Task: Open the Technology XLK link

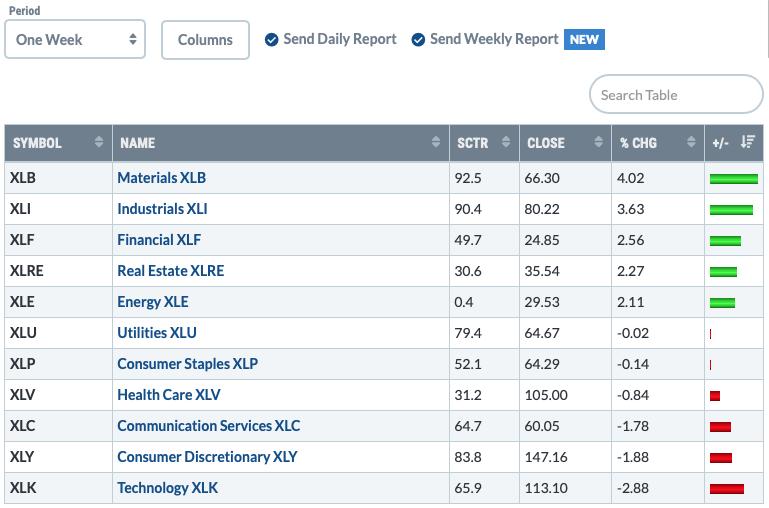Action: pos(167,488)
